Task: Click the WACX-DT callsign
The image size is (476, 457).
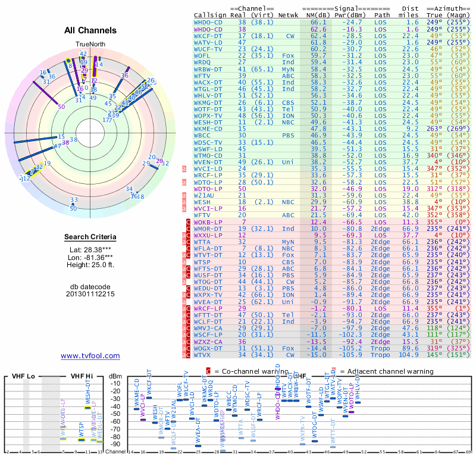Action: point(208,83)
